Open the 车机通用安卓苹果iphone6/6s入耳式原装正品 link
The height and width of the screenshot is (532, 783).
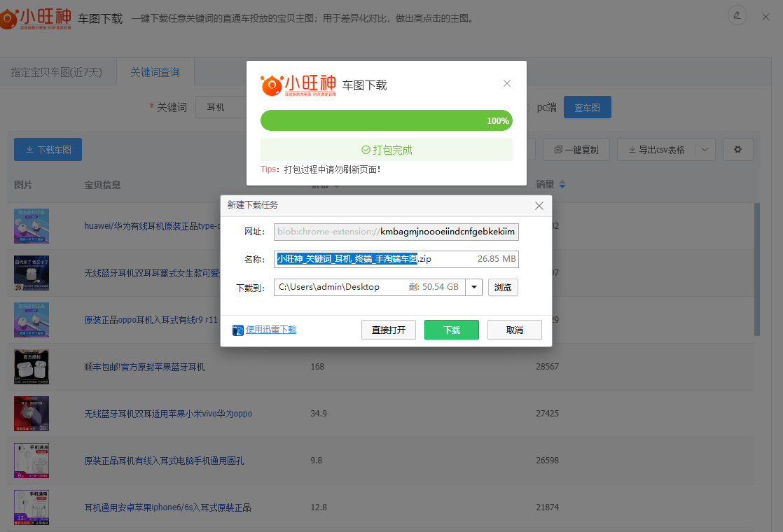[x=168, y=507]
